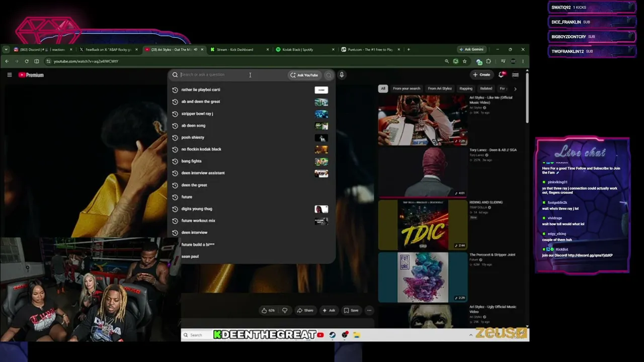Viewport: 644px width, 362px height.
Task: Open more actions three-dot menu under video
Action: click(369, 311)
